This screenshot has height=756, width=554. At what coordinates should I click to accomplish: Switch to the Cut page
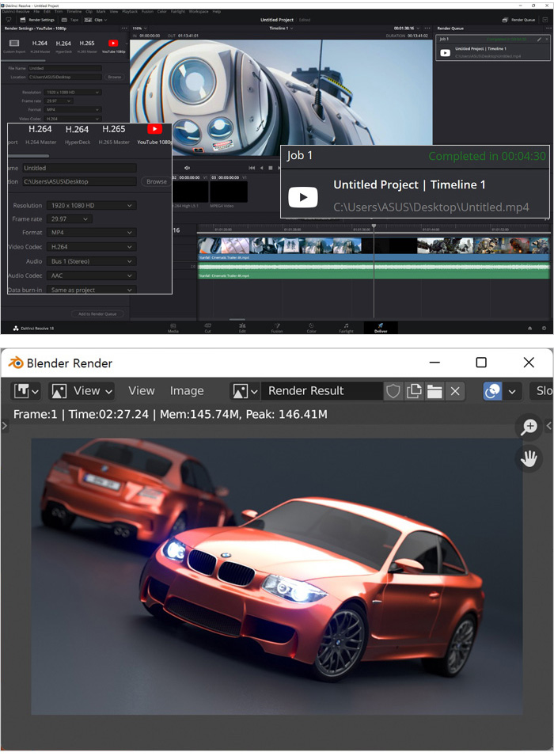tap(208, 328)
